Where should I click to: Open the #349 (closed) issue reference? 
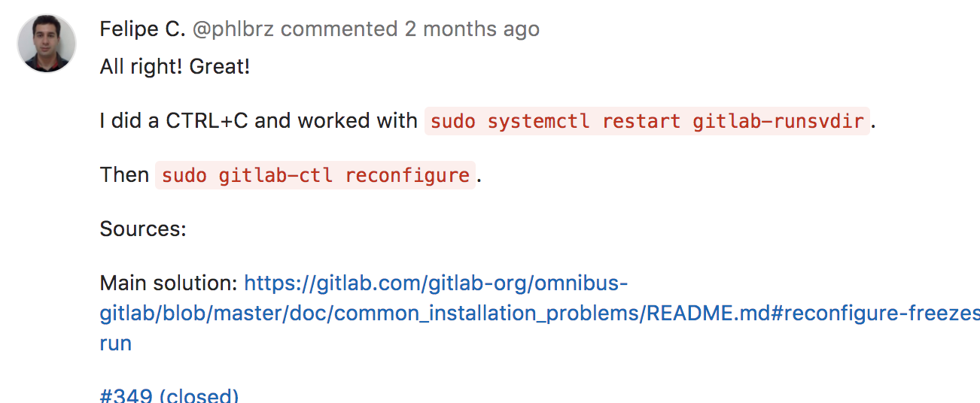coord(169,396)
